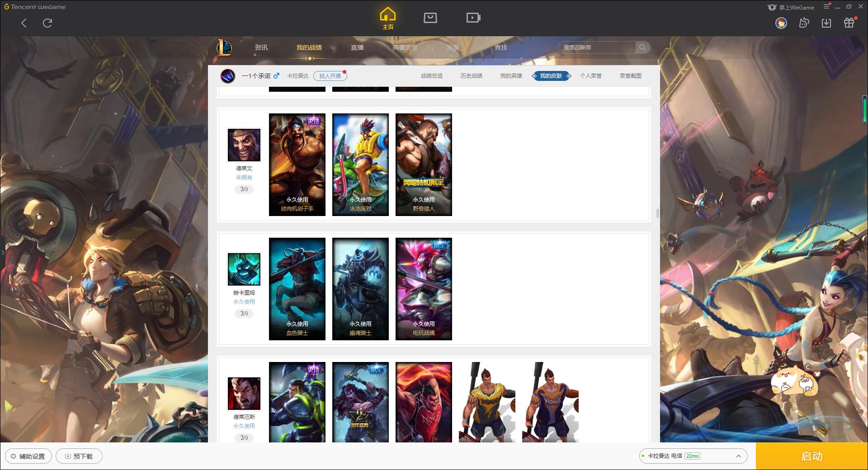
Task: Click the male gender symbol icon
Action: point(276,76)
